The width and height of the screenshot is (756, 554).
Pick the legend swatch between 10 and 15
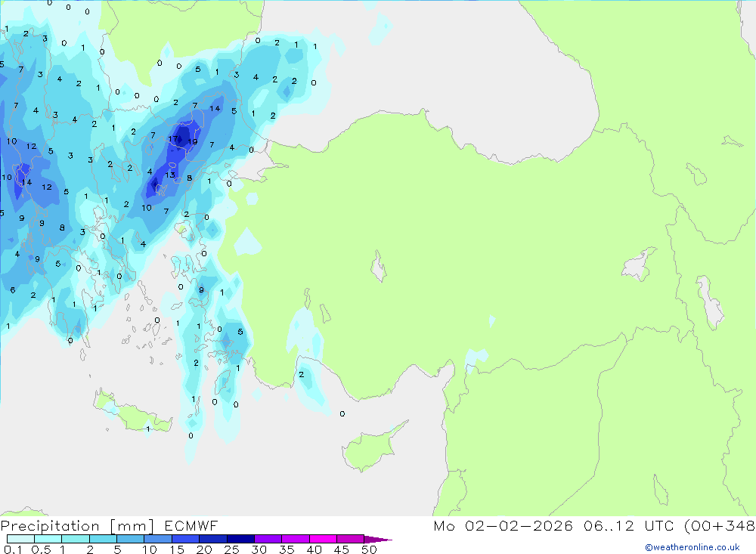pos(158,539)
